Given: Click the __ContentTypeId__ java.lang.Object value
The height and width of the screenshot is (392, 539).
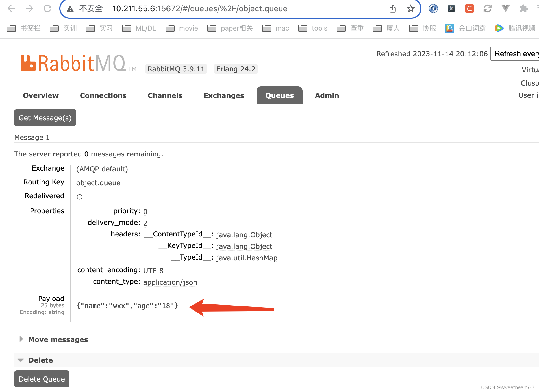Looking at the screenshot, I should [244, 235].
